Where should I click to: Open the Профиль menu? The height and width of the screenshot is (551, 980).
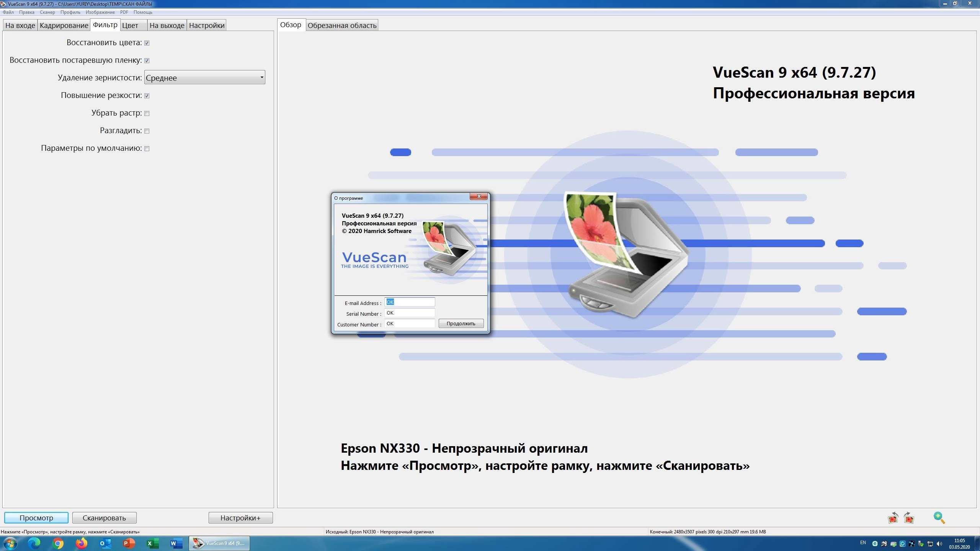pyautogui.click(x=70, y=12)
